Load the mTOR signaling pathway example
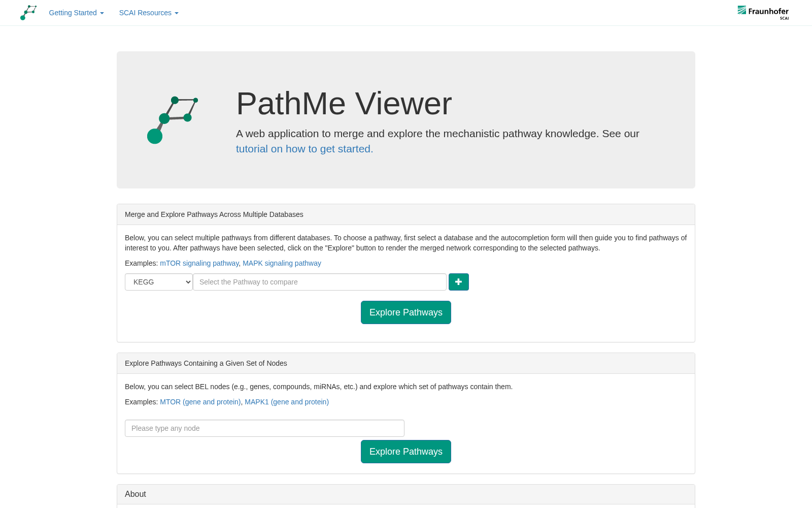This screenshot has width=812, height=508. tap(199, 263)
